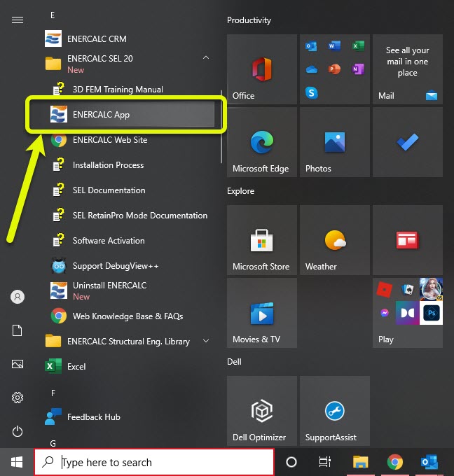454x476 pixels.
Task: Open Feedback Hub
Action: tap(128, 416)
